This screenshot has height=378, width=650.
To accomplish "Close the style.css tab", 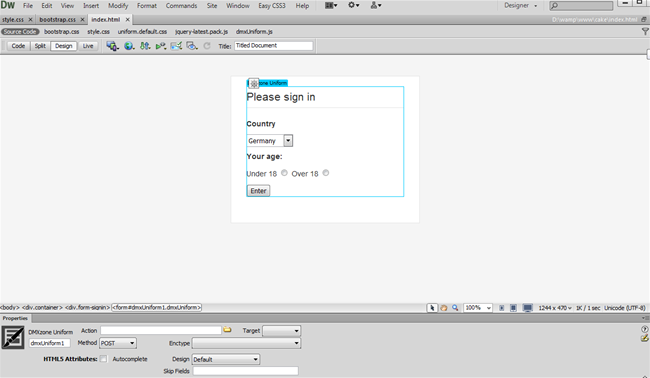I will tap(30, 19).
